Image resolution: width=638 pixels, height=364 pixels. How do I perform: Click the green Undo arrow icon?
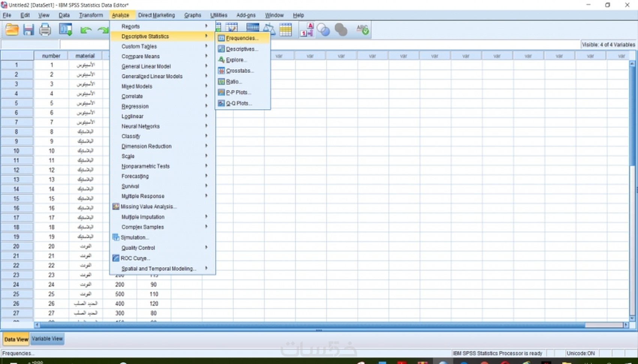tap(86, 30)
